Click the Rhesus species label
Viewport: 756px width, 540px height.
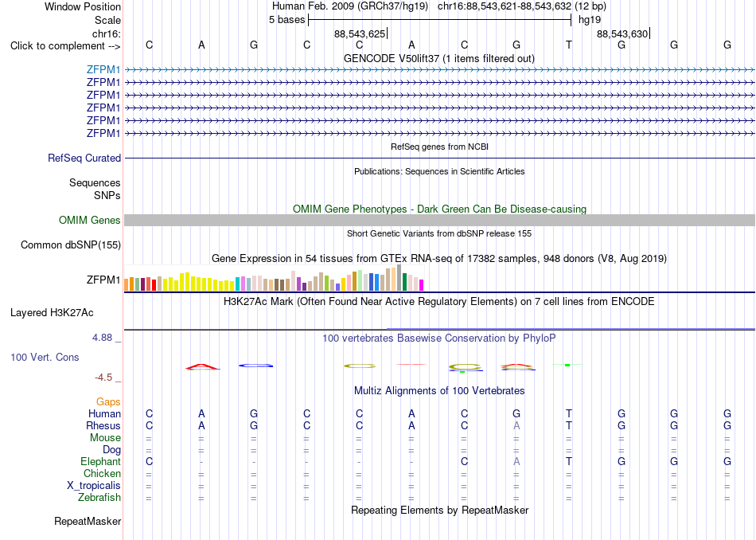103,426
